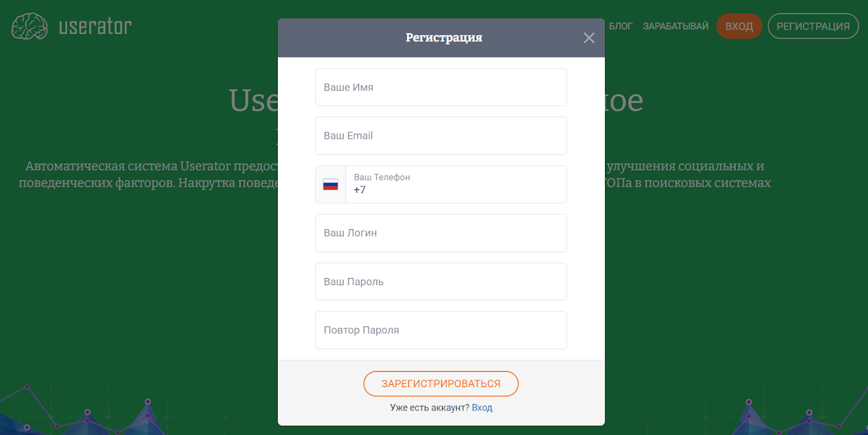The height and width of the screenshot is (435, 868).
Task: Focus the Ваше Имя input field
Action: click(441, 87)
